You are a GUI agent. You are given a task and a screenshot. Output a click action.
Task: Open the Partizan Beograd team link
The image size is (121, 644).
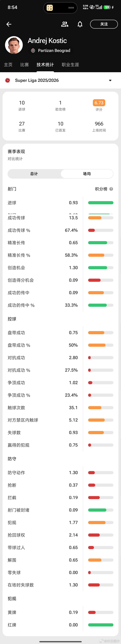(54, 50)
